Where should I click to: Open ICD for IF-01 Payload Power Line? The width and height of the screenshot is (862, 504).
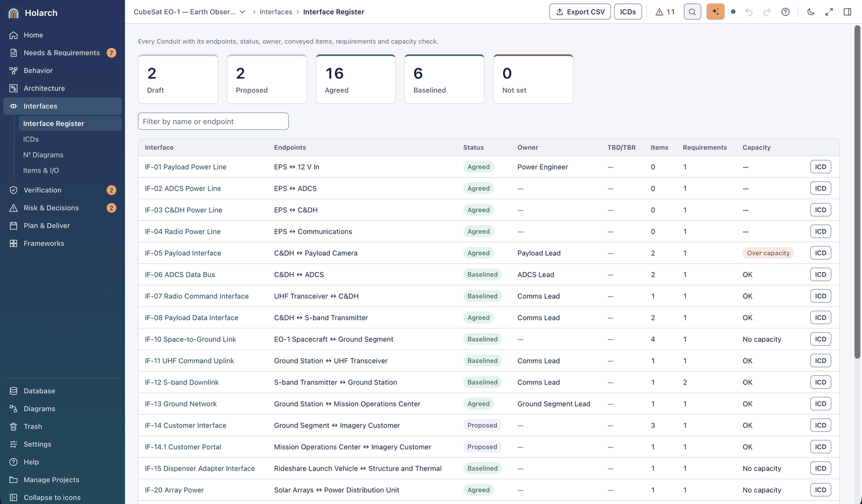(x=821, y=167)
